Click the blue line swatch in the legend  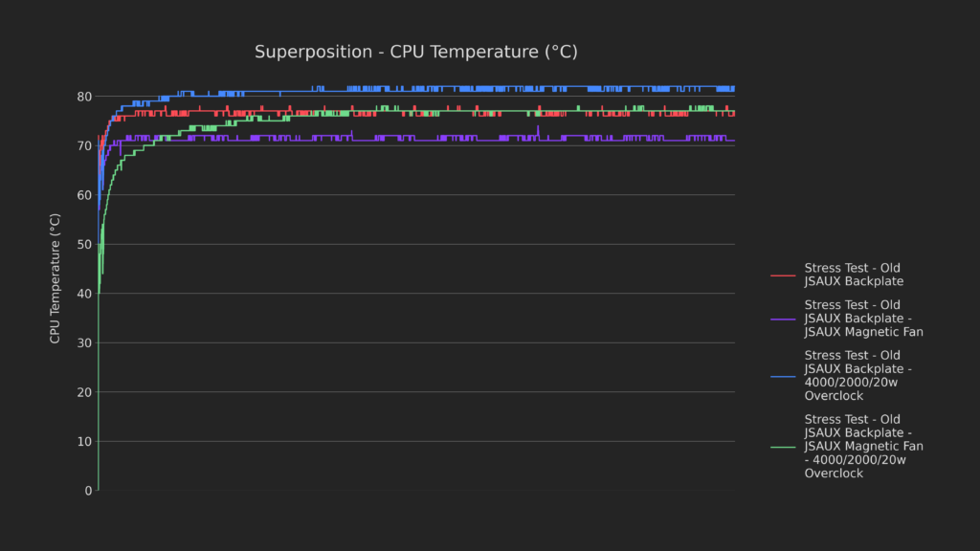783,376
